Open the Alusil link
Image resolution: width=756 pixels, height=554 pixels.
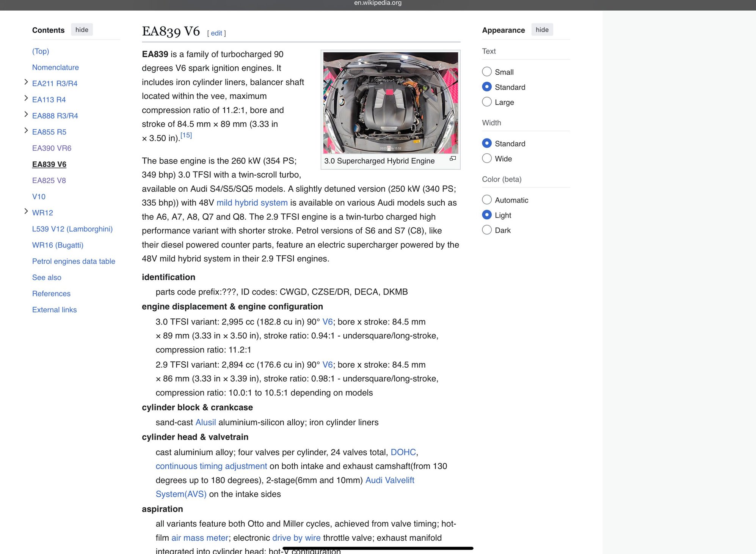point(205,422)
